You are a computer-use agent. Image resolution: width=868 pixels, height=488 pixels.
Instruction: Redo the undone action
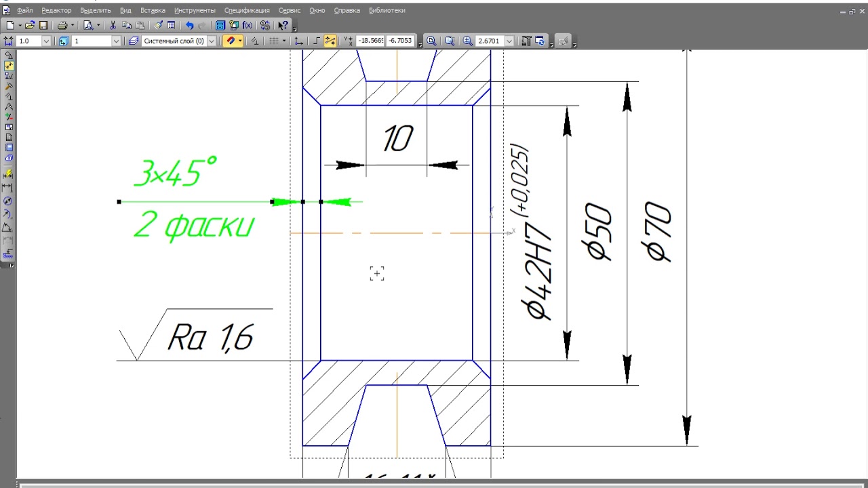(x=202, y=25)
